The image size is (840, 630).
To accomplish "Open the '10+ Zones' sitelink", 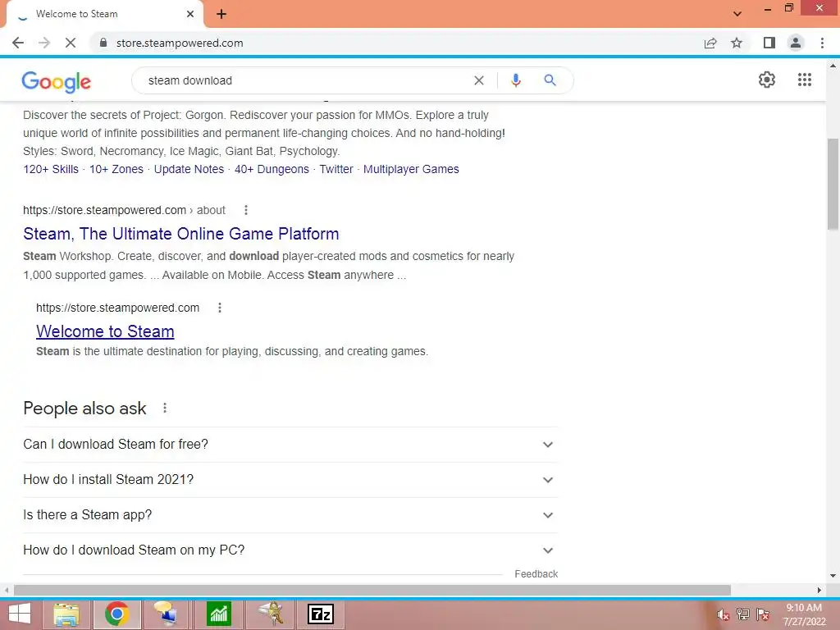I will pyautogui.click(x=116, y=169).
